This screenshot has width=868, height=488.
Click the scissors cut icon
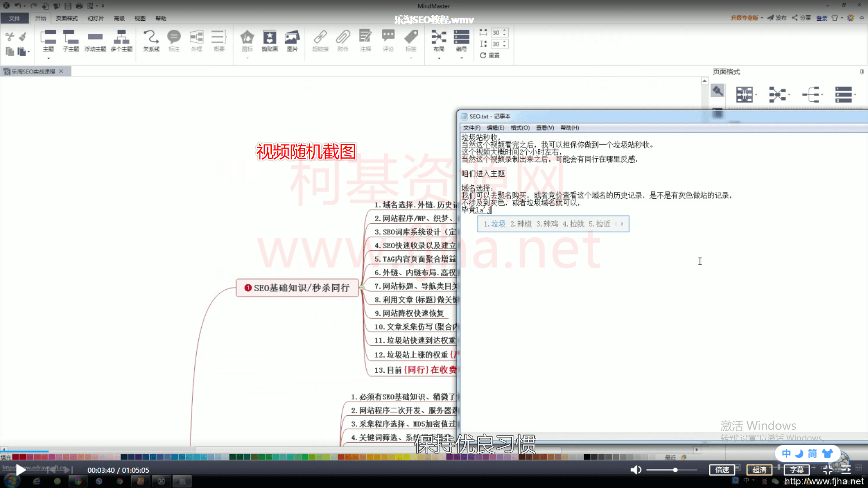click(x=9, y=36)
